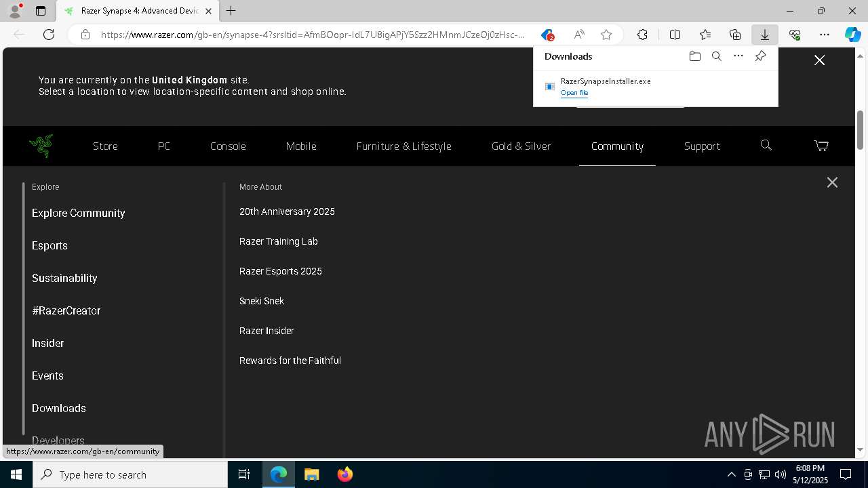Open Browser essentials heart icon

[795, 35]
